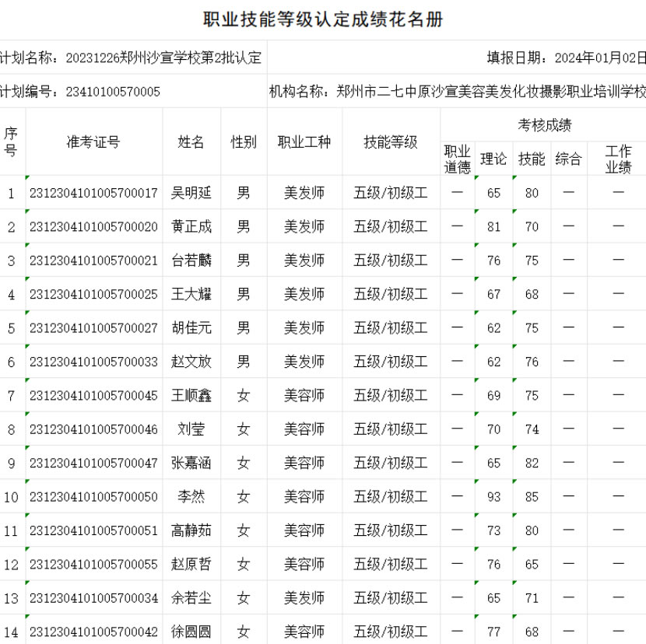
Task: Click exam number 2312304101005700020
Action: (93, 227)
